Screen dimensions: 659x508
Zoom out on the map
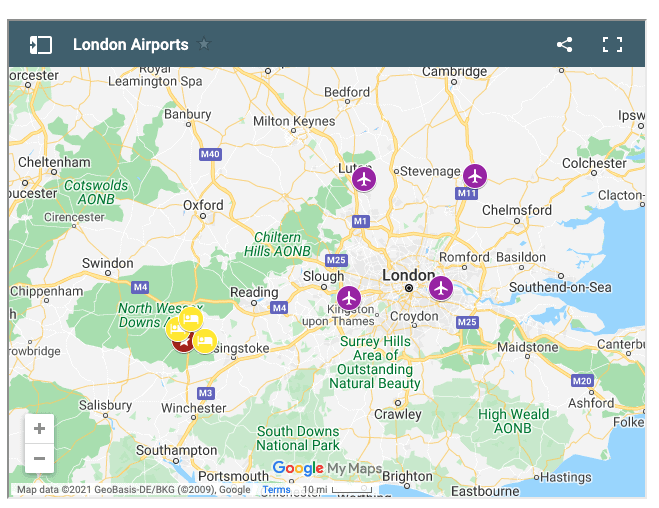(x=40, y=458)
